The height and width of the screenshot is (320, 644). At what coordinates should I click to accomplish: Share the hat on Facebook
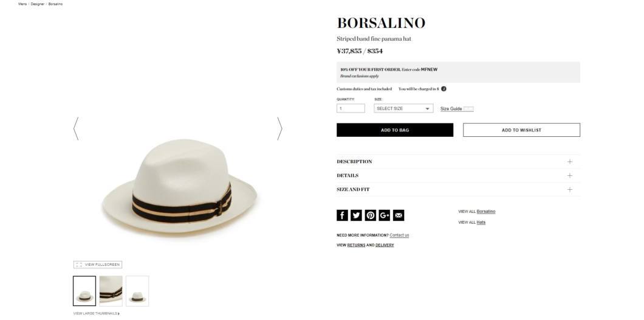pos(342,215)
